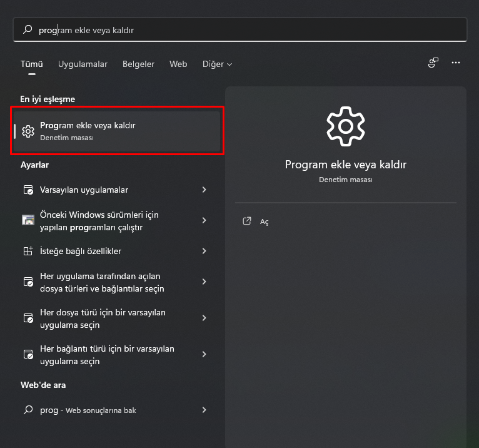Open Her dosya türü için varsayılan uygulama seçin

point(103,318)
